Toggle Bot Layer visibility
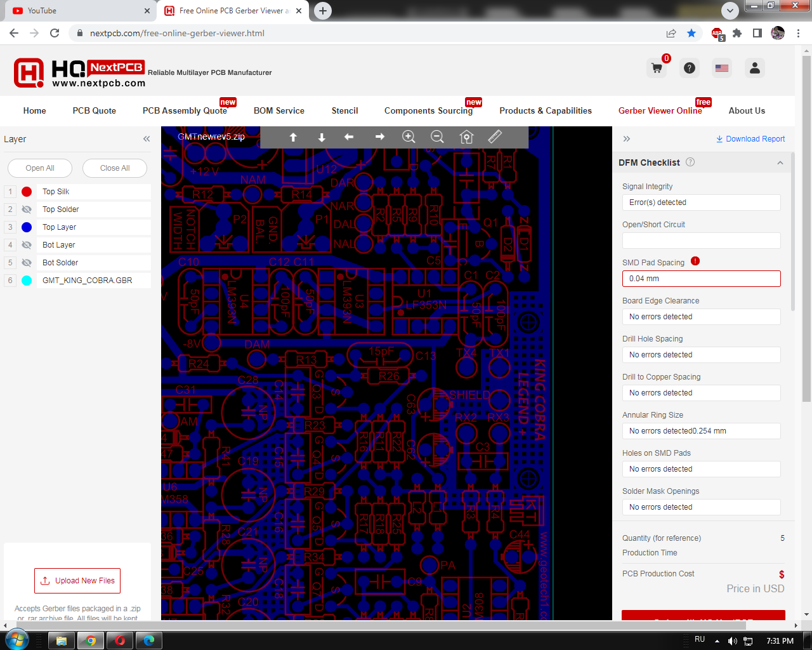Screen dimensions: 812x650 pyautogui.click(x=27, y=245)
